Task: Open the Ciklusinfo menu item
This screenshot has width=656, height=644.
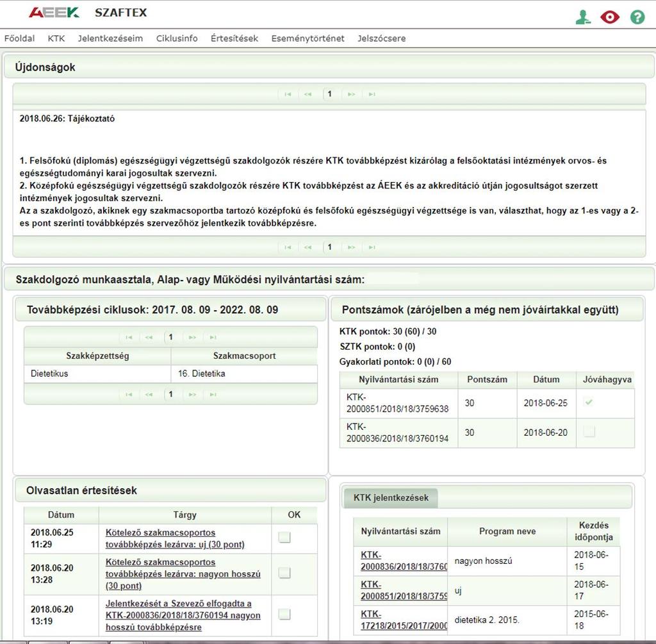Action: (x=177, y=38)
